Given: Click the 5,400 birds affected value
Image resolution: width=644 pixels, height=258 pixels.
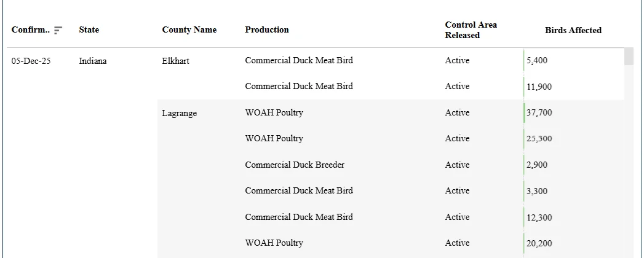Looking at the screenshot, I should 537,61.
